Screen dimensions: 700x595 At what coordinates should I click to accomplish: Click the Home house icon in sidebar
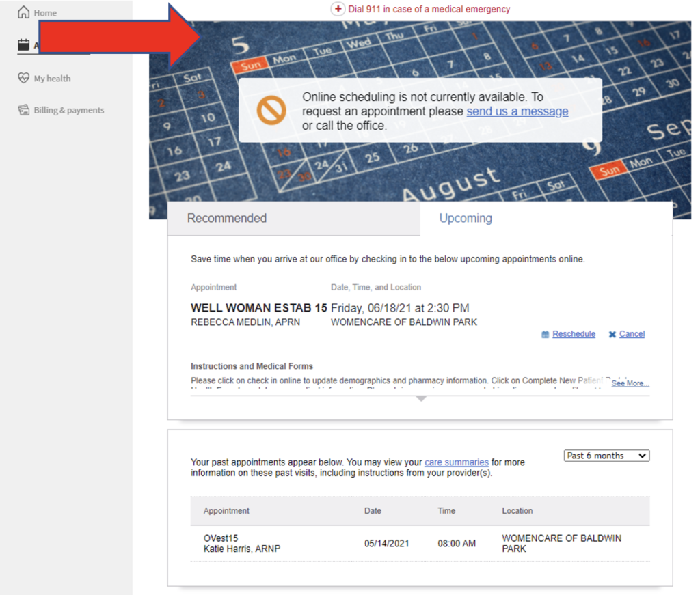click(24, 13)
